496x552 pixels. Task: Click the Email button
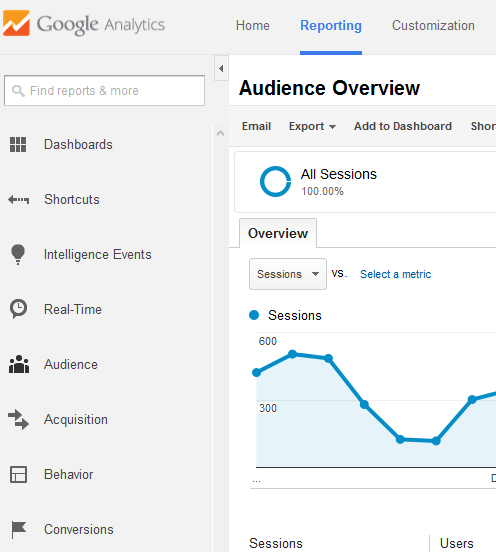pyautogui.click(x=256, y=126)
